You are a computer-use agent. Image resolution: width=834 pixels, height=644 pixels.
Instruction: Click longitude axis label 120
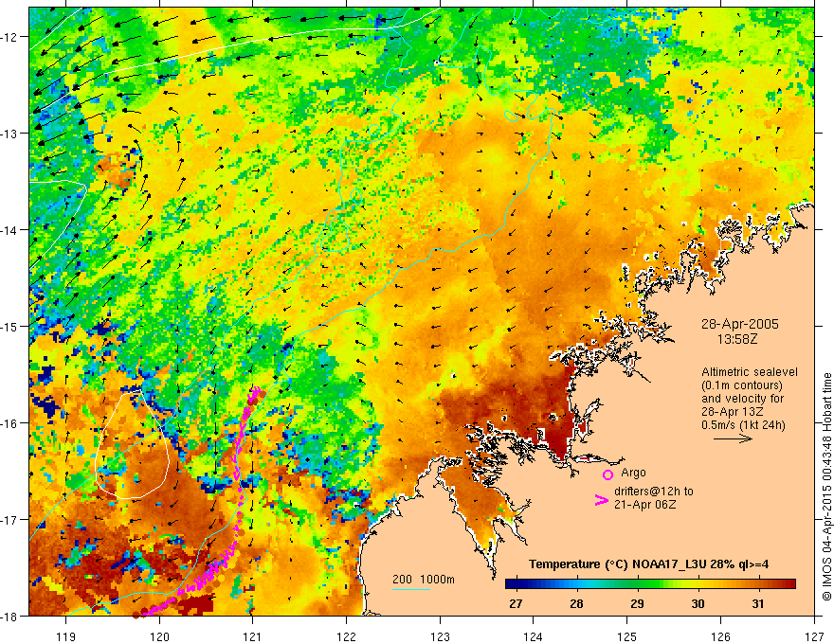point(159,636)
